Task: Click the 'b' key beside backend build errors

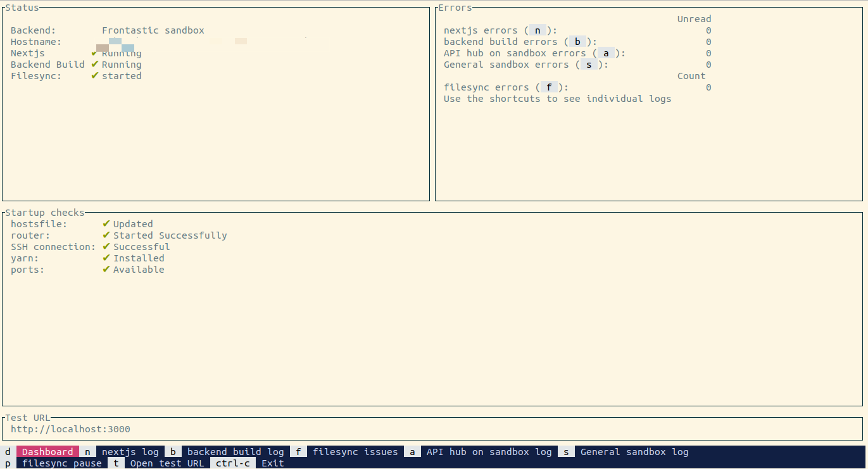Action: [x=577, y=42]
